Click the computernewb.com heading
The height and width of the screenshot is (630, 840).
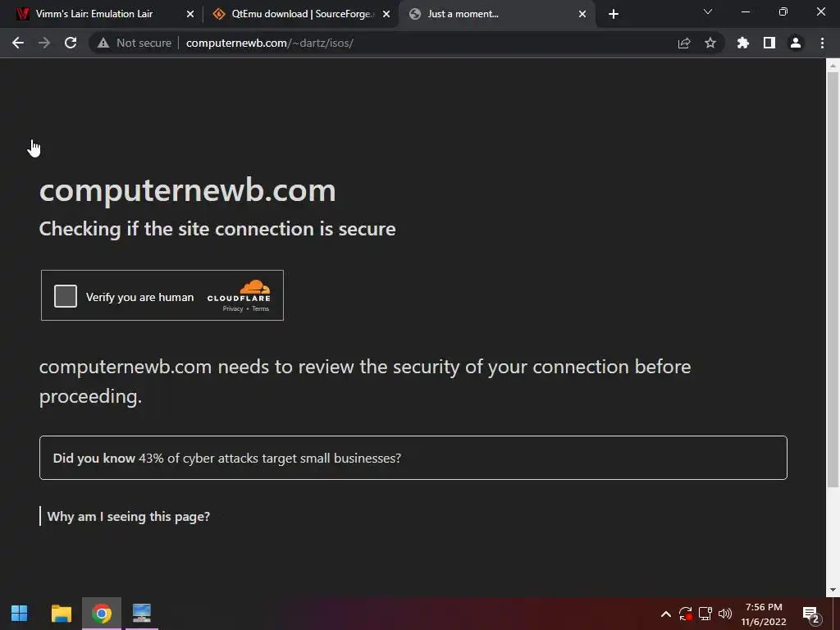(188, 190)
